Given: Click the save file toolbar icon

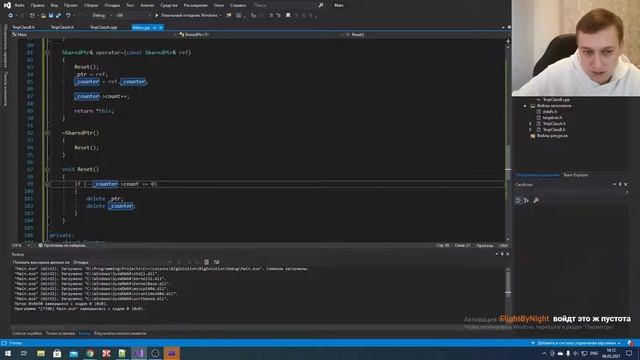Looking at the screenshot, I should coord(51,16).
